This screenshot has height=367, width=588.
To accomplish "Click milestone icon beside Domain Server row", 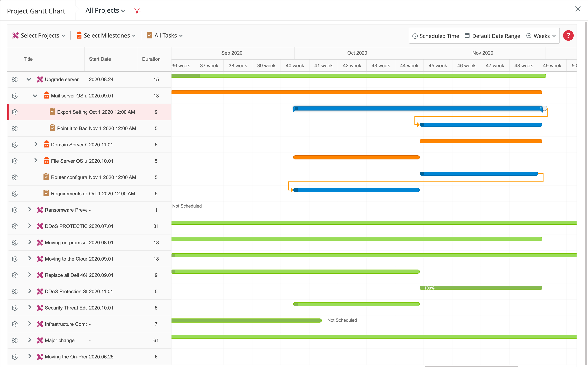I will click(x=46, y=144).
